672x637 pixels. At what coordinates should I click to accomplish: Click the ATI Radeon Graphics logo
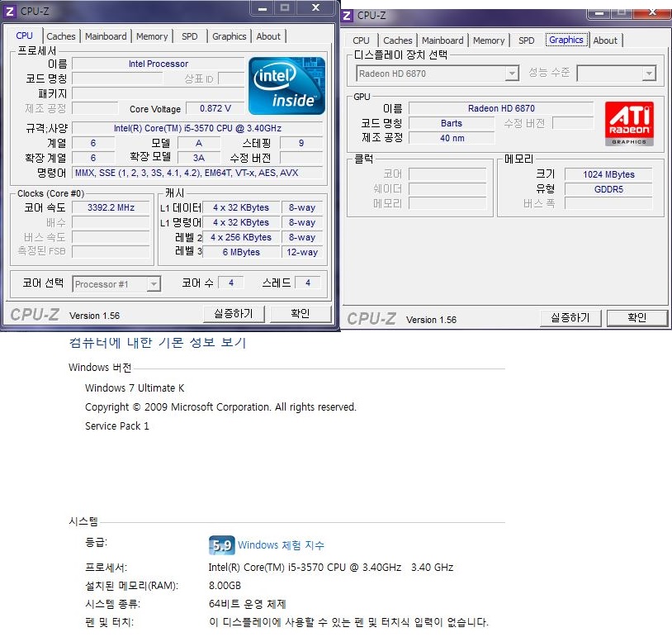tap(629, 124)
